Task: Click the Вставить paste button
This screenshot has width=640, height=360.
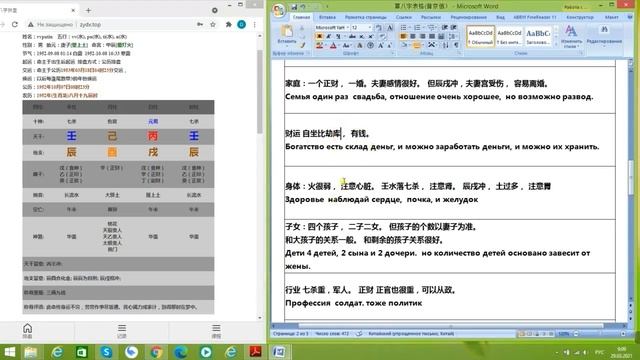Action: [x=287, y=35]
